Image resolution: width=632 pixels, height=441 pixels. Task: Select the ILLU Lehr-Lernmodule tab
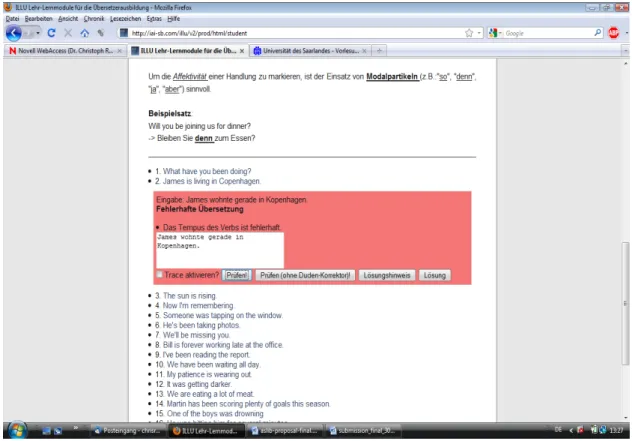(188, 51)
